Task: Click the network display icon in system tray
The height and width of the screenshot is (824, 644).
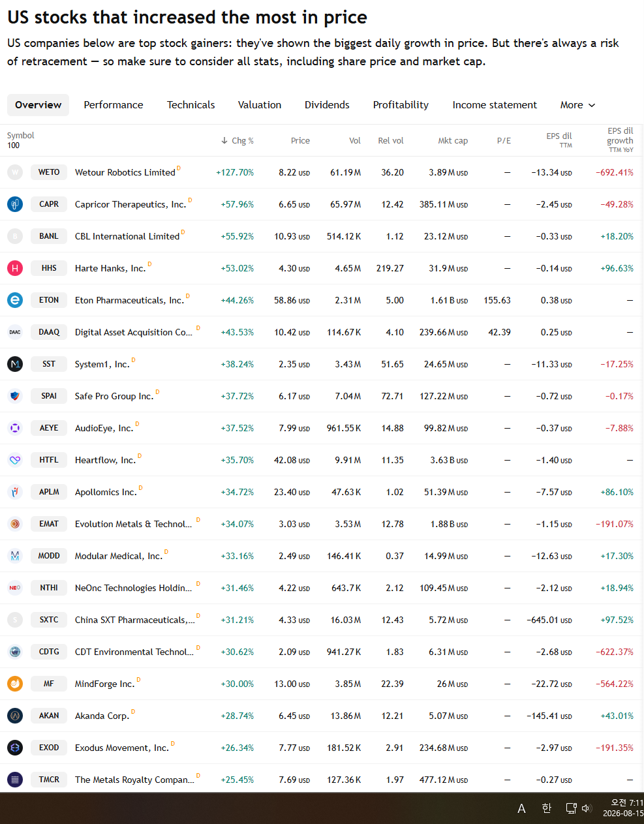Action: click(571, 808)
